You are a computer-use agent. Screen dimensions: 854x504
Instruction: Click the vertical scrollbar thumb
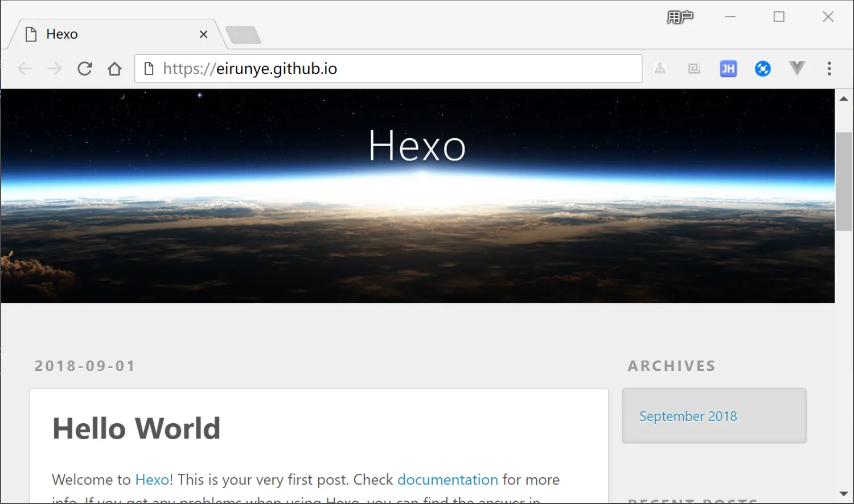click(844, 181)
